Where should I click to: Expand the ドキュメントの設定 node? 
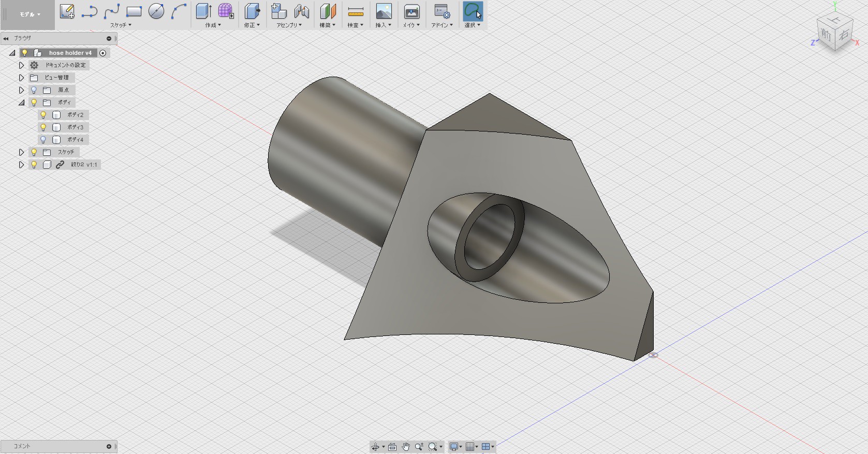pos(21,65)
